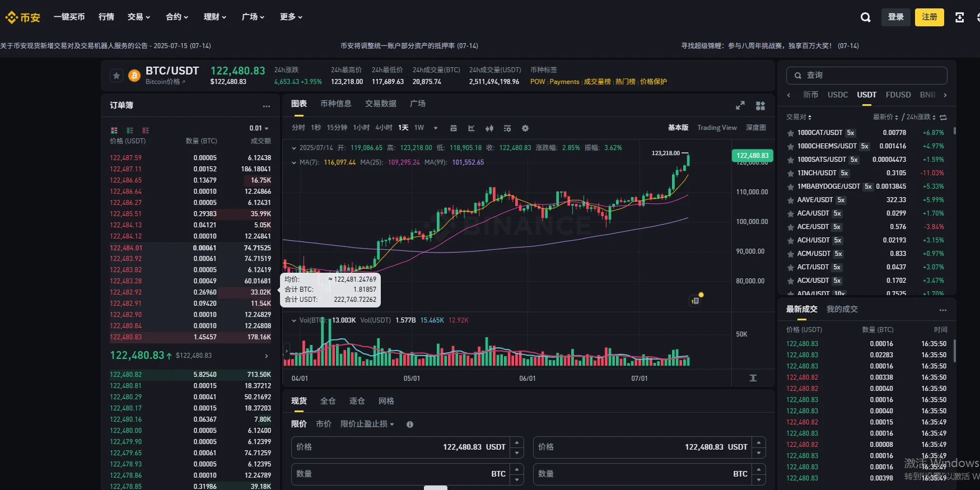Open the chart drawing tools icon
The image size is (980, 490).
472,128
